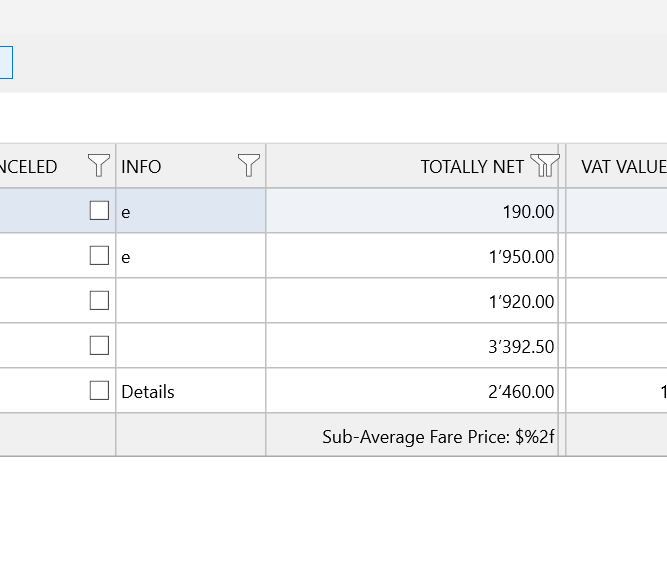Select the 190.00 Totally Net cell

point(528,212)
